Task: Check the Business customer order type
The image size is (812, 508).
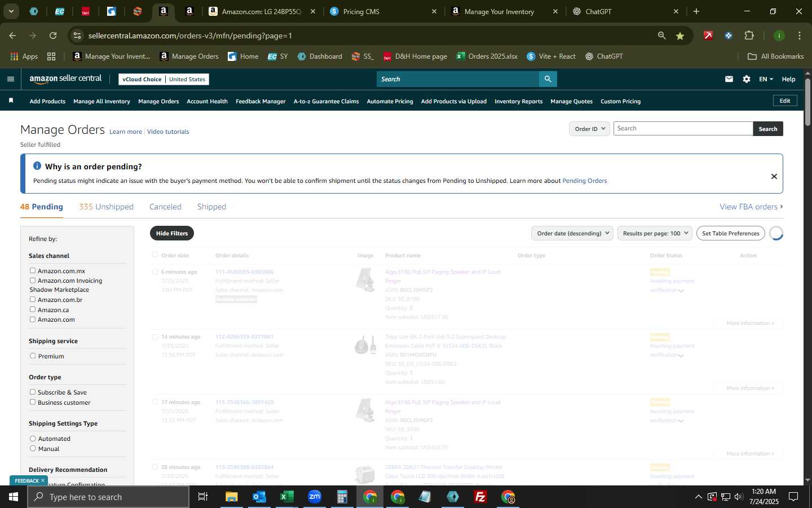Action: click(33, 402)
